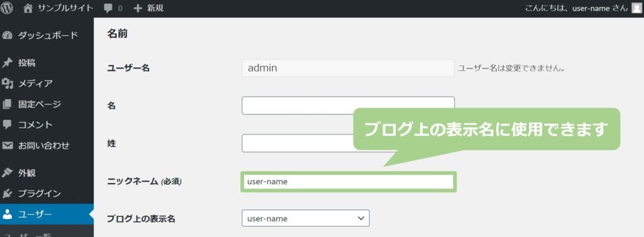Click the plus icon for new content
Image resolution: width=644 pixels, height=237 pixels.
(x=138, y=8)
